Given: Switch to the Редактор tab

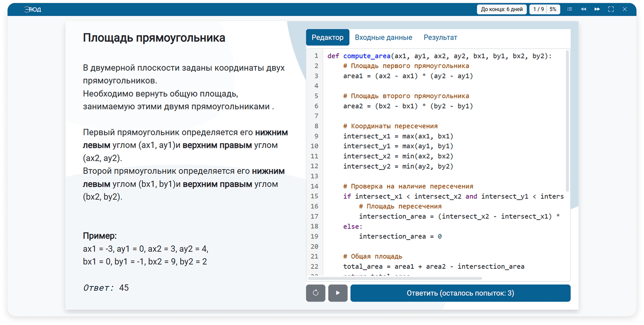Looking at the screenshot, I should (x=327, y=37).
